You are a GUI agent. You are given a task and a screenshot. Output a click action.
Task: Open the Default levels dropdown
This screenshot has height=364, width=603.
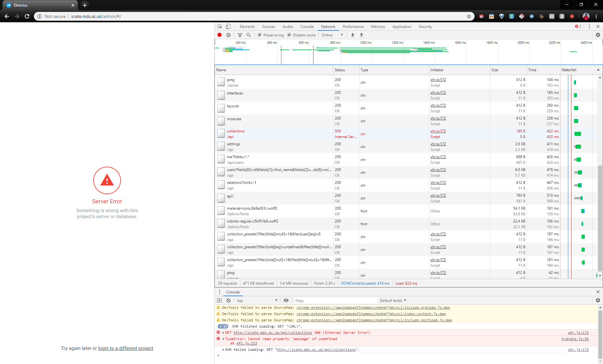393,300
